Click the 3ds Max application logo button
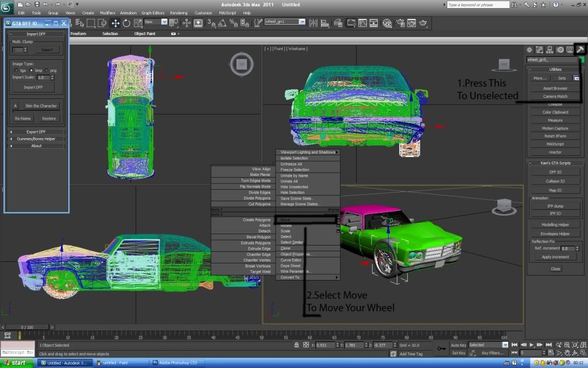The height and width of the screenshot is (368, 588). tap(7, 7)
